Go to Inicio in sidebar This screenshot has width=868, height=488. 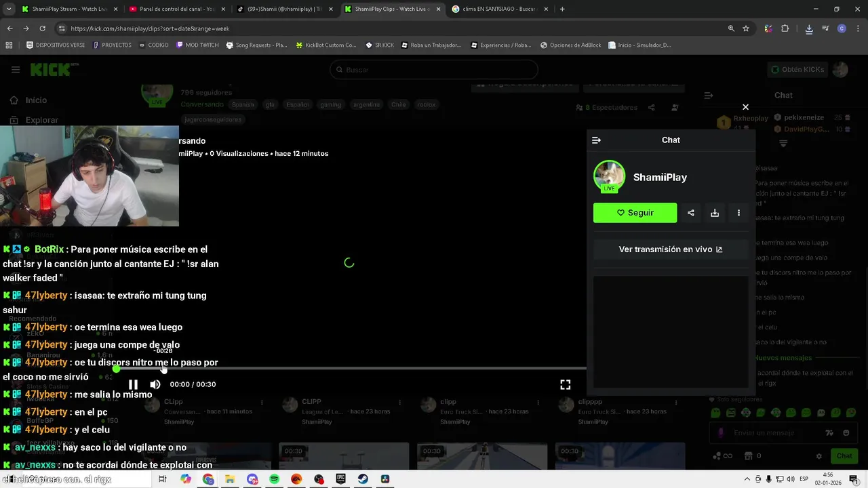[36, 100]
